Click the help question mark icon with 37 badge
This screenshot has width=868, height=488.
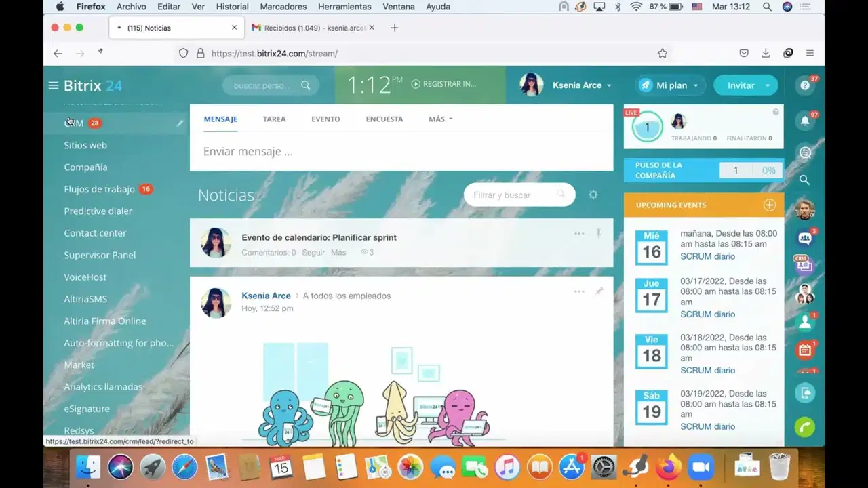(x=805, y=85)
